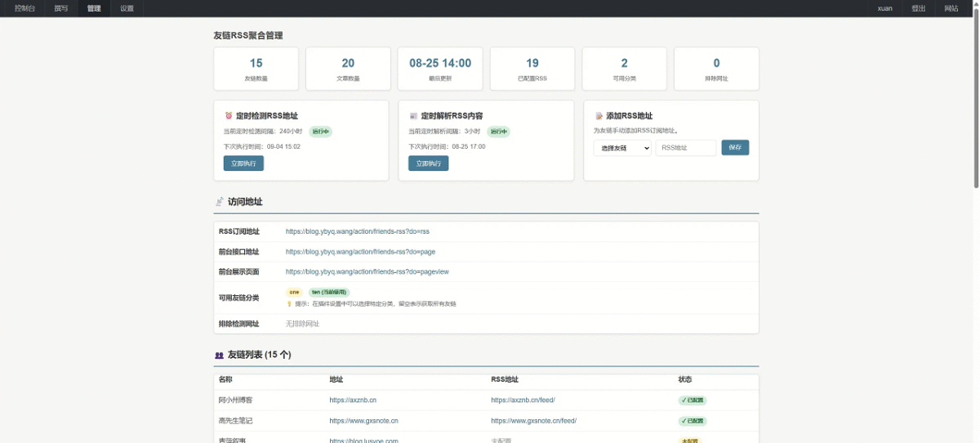Click the icon next to 访问地址 heading
The image size is (980, 443).
click(x=219, y=202)
